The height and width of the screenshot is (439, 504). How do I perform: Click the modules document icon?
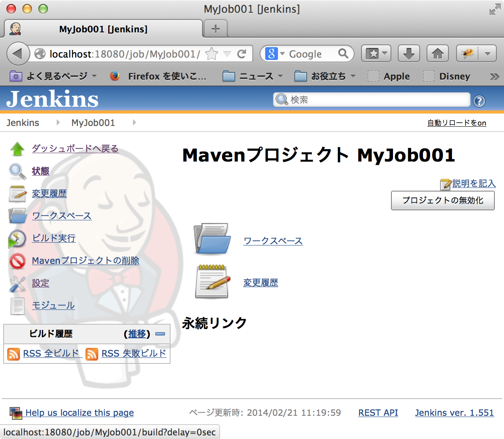(x=17, y=306)
